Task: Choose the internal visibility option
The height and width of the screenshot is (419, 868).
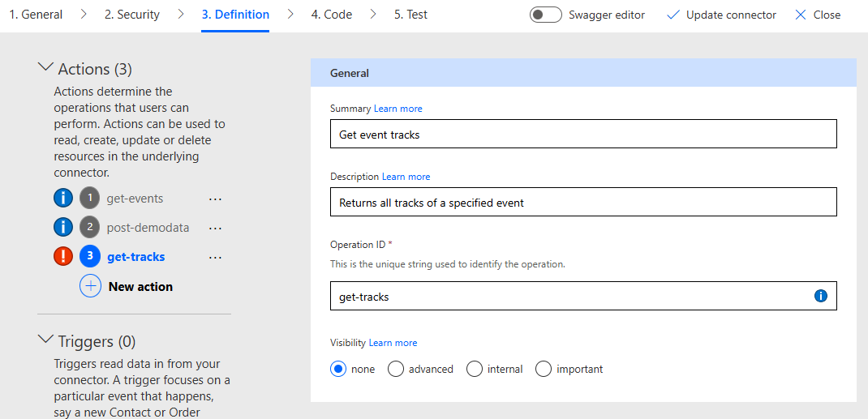Action: [x=475, y=369]
